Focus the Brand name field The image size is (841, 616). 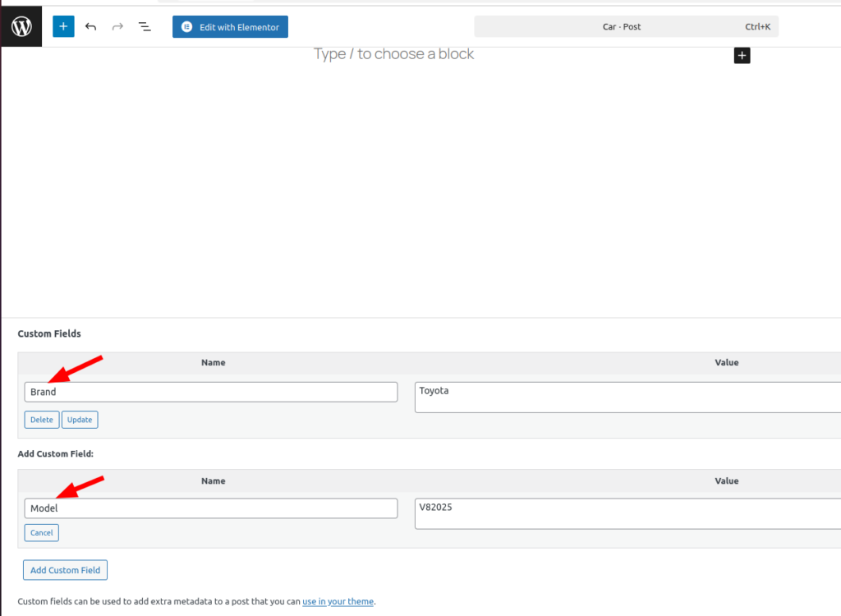point(210,392)
